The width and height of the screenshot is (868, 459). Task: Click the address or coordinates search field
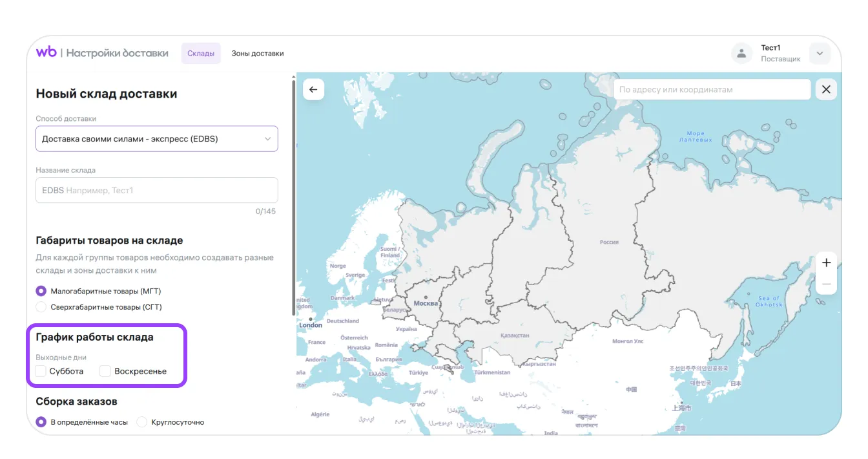point(710,90)
